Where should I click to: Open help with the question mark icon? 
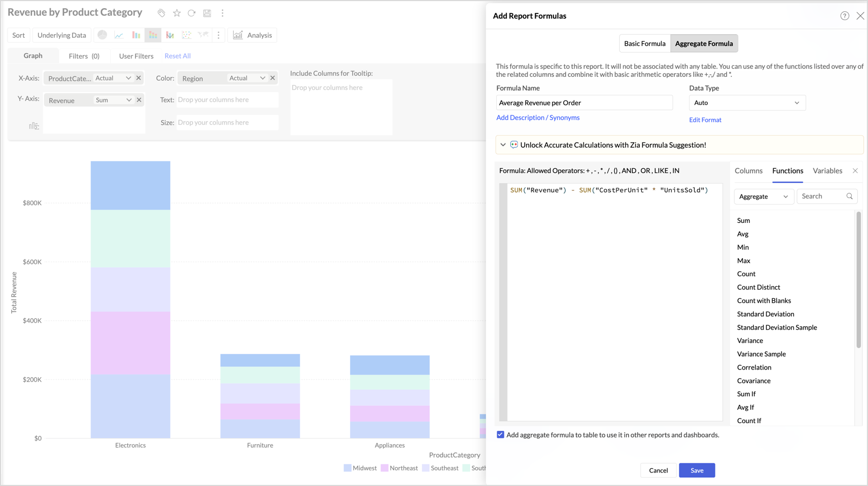844,16
